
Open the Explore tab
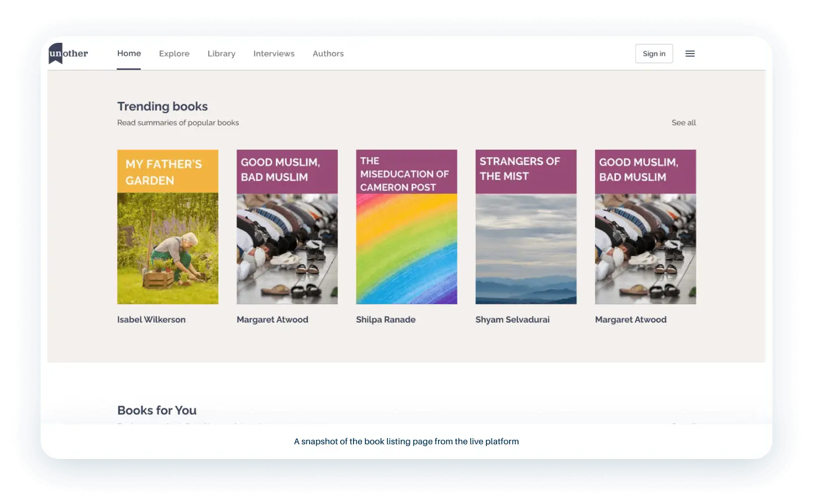[174, 53]
